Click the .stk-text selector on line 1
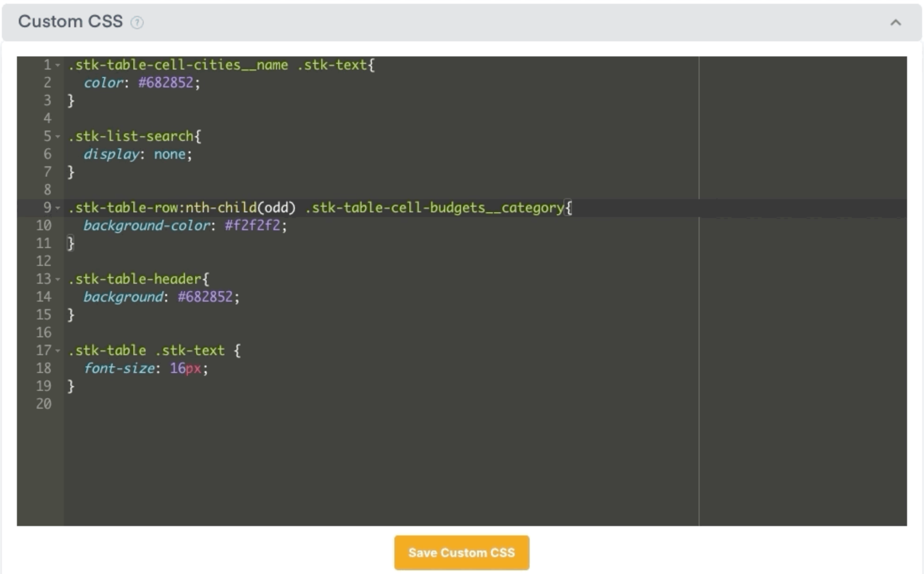The width and height of the screenshot is (924, 574). (331, 65)
